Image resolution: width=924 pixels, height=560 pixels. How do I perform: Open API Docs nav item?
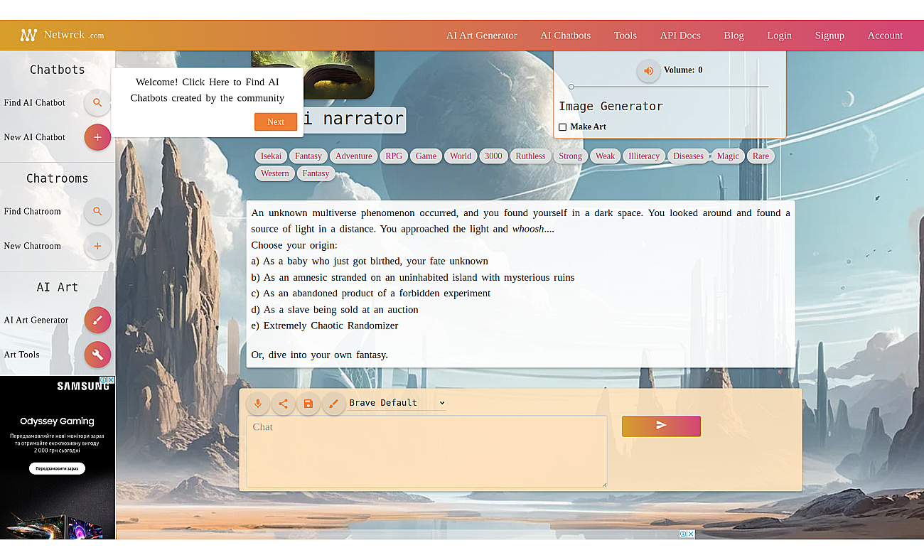[x=680, y=36]
